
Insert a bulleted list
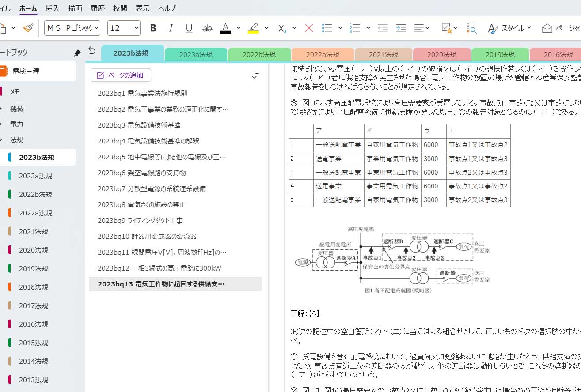327,28
